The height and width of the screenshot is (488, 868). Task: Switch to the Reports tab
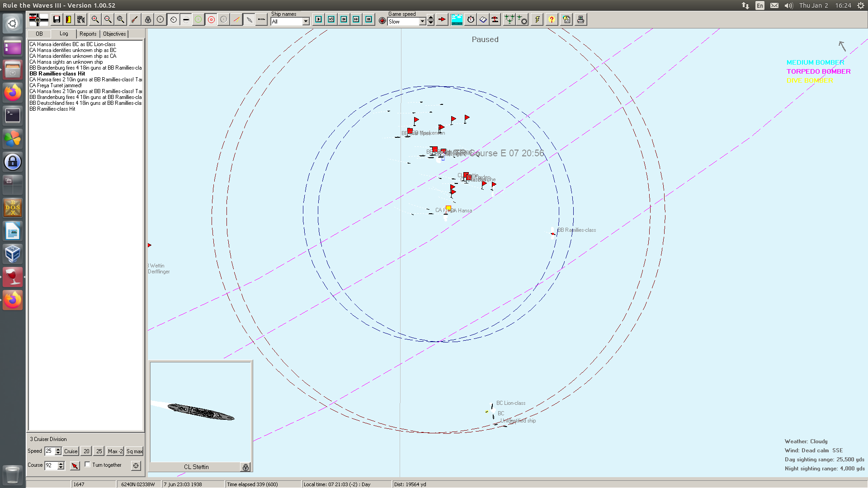[88, 34]
